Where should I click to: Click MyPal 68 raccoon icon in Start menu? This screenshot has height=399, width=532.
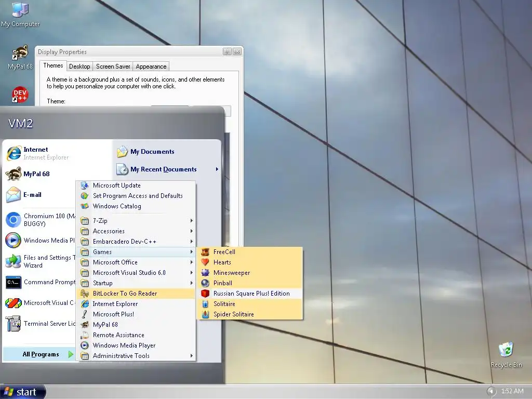tap(14, 174)
